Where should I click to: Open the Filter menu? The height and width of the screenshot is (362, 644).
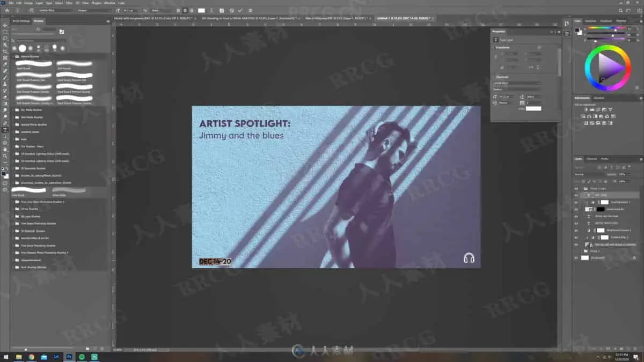point(69,3)
